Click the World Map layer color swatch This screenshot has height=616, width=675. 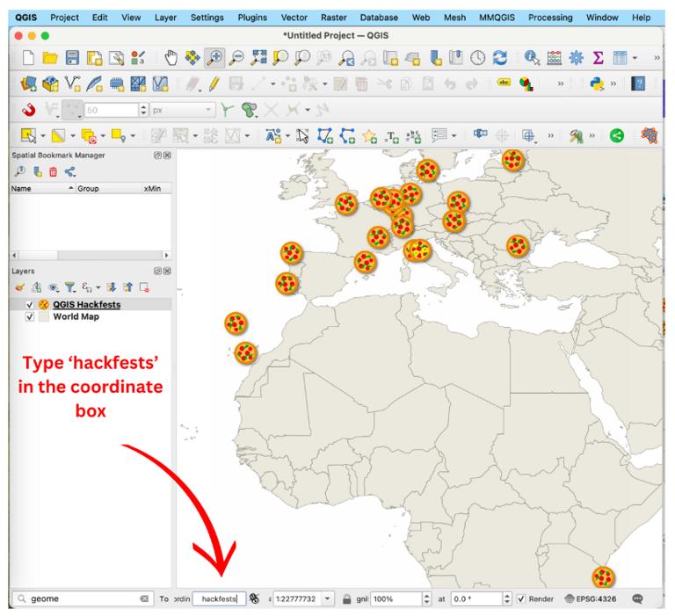click(43, 317)
